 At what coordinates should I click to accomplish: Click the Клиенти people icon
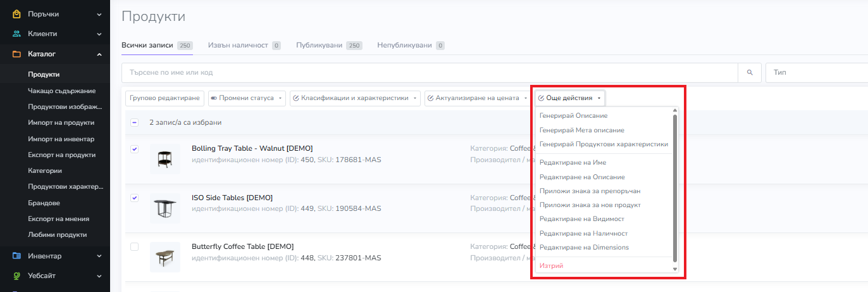[16, 34]
